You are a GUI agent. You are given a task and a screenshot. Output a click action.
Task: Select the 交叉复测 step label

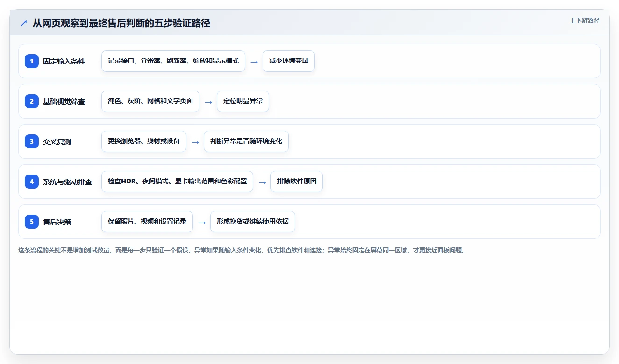tap(57, 141)
